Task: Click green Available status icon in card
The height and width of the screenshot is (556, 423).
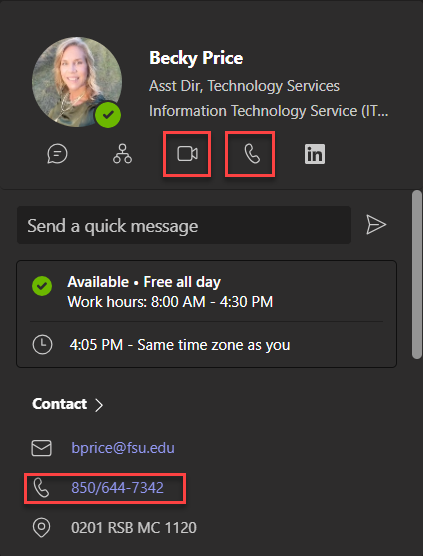Action: 42,286
